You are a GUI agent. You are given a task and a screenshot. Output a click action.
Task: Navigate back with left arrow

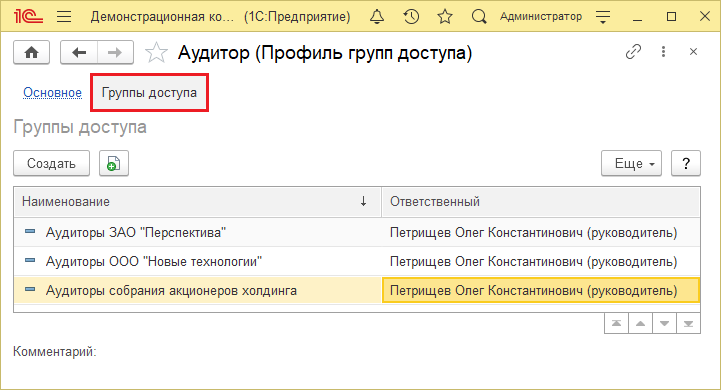pos(79,52)
